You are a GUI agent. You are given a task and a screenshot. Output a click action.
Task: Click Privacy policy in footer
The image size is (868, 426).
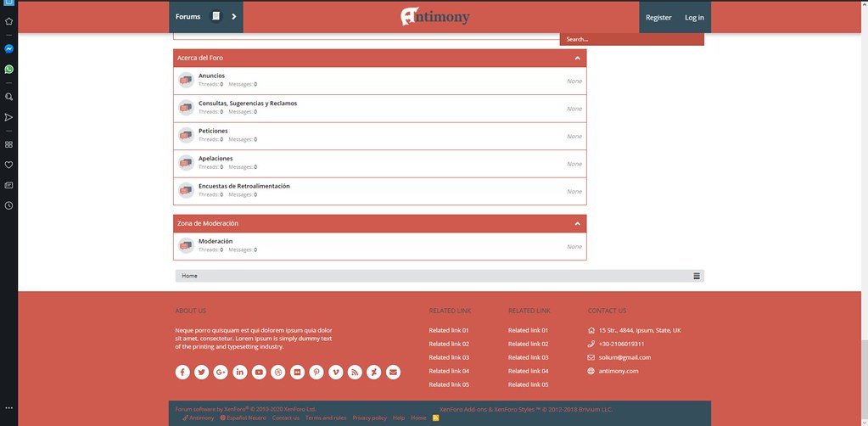pos(369,418)
